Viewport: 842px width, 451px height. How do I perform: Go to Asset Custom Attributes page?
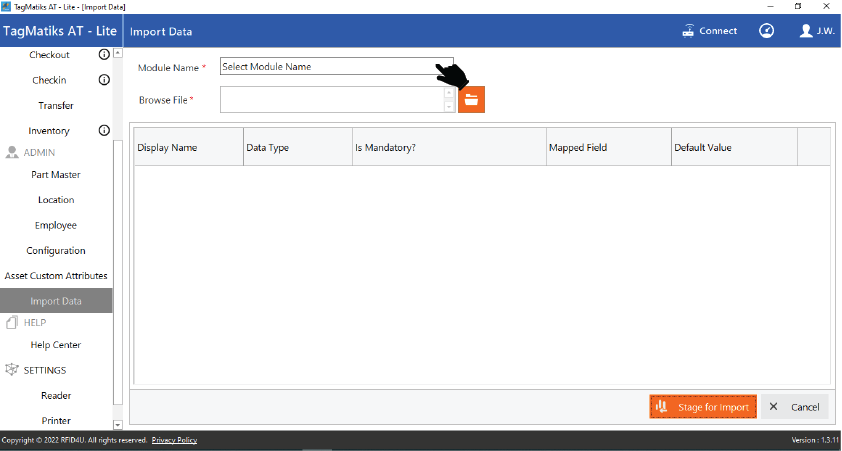(56, 276)
